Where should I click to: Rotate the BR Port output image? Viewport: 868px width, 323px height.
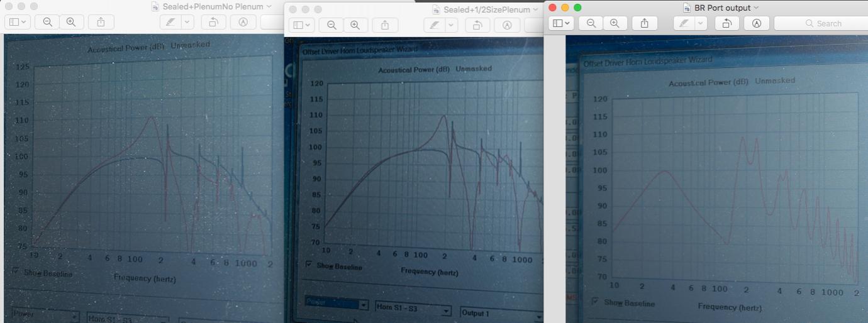tap(726, 23)
